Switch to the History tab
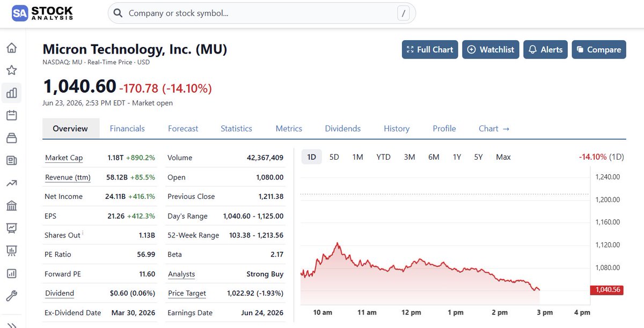This screenshot has width=644, height=328. (397, 129)
